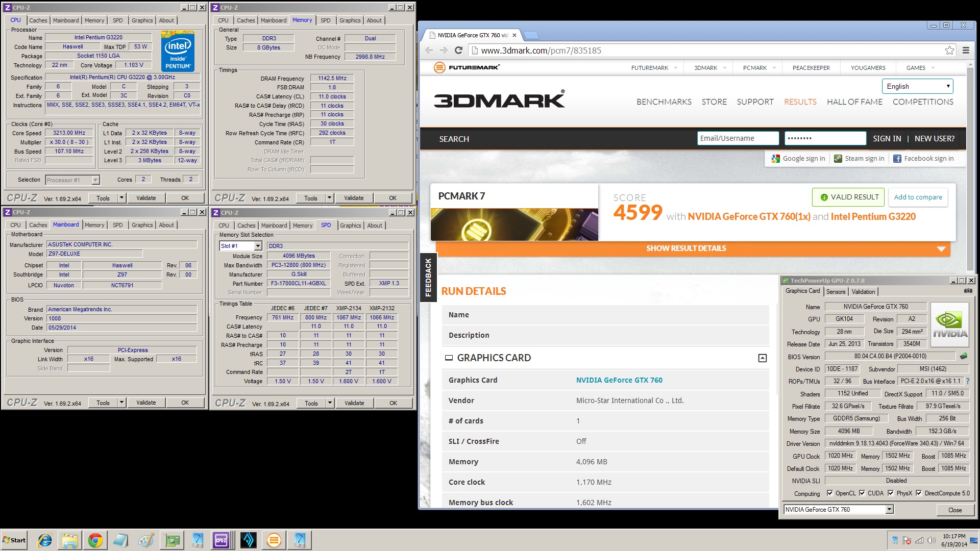Open the Chrome hamburger menu

pos(966,51)
